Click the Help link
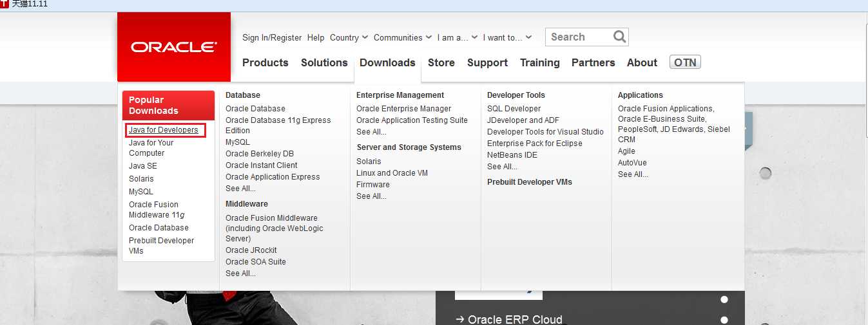The height and width of the screenshot is (325, 868). (316, 37)
